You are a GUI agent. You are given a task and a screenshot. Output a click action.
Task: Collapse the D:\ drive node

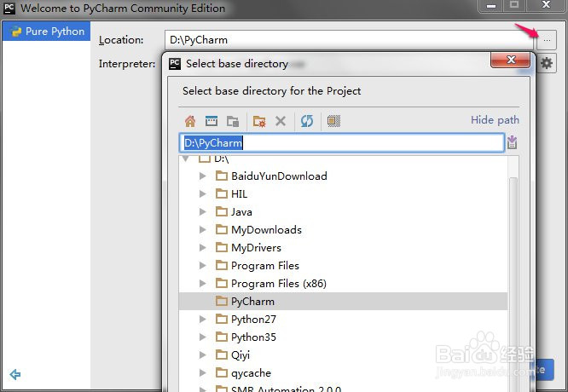[x=186, y=159]
